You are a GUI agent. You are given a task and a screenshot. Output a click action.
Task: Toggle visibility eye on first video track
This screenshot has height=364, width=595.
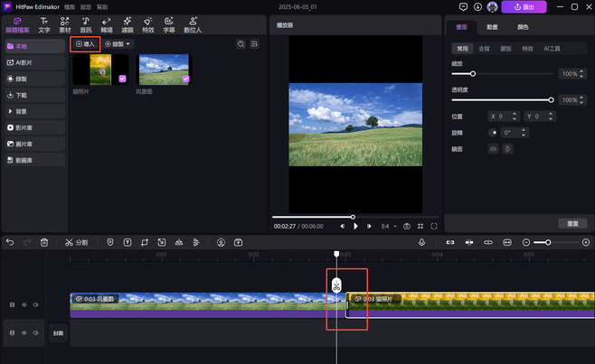coord(24,305)
